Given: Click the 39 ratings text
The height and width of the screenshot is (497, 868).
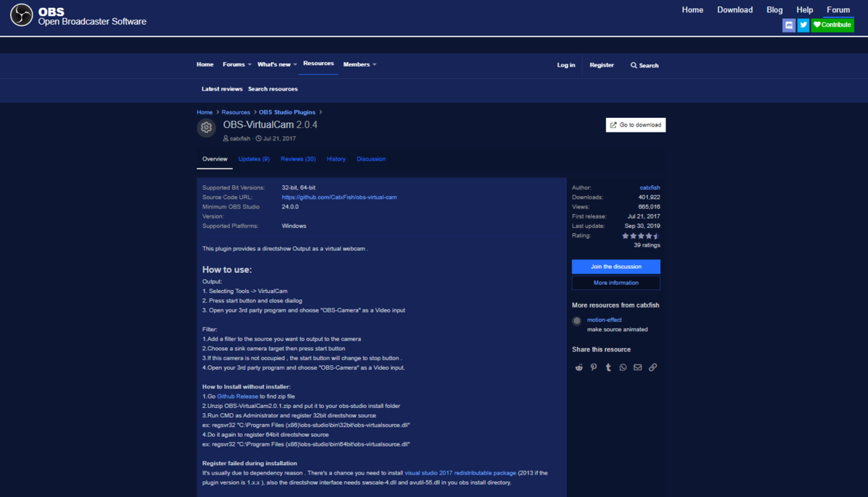Looking at the screenshot, I should pyautogui.click(x=647, y=245).
